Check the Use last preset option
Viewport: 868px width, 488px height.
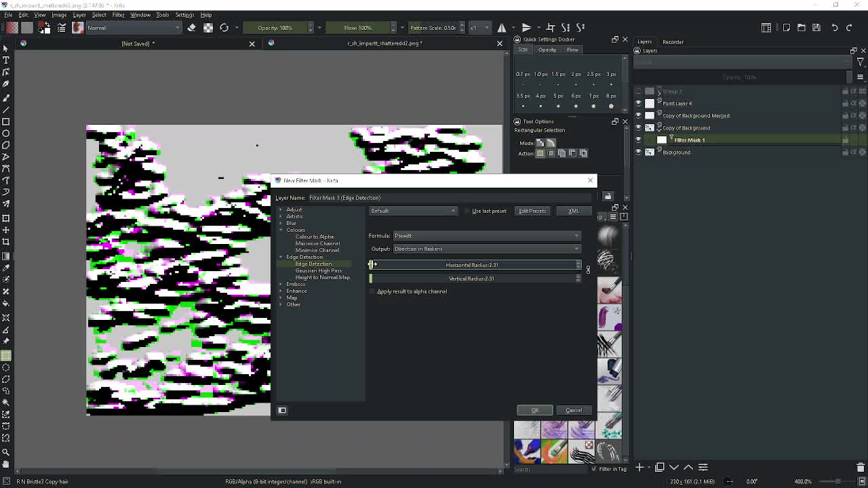coord(467,211)
